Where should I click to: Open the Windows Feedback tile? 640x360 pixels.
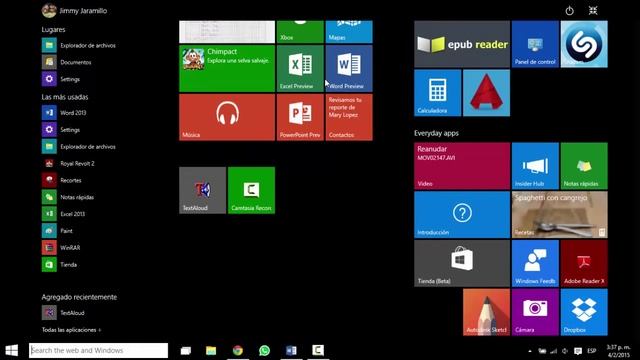tap(535, 263)
